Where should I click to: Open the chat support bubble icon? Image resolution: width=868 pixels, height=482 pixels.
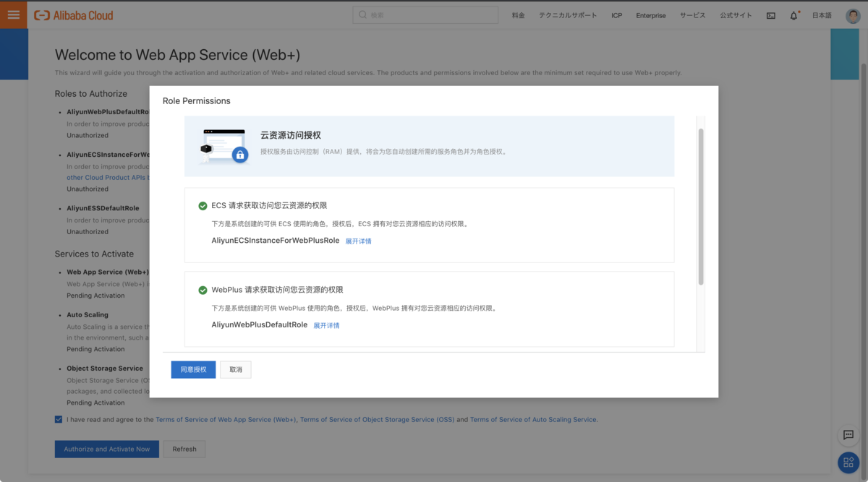coord(848,435)
